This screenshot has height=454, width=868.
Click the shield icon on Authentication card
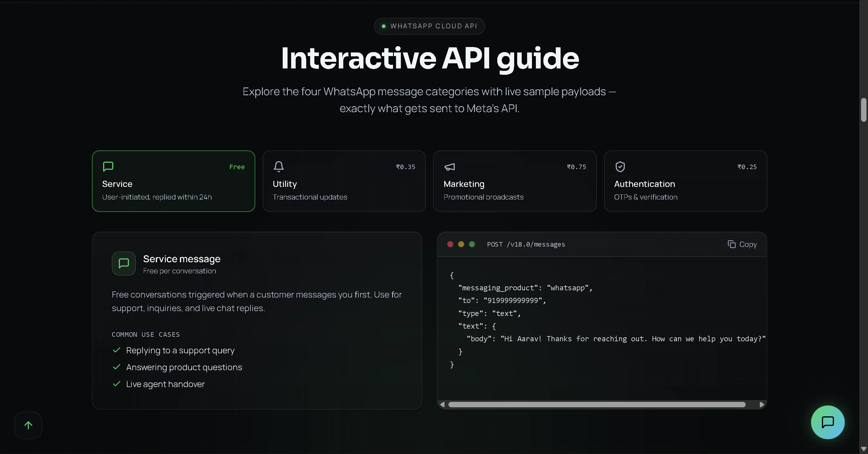pos(620,166)
